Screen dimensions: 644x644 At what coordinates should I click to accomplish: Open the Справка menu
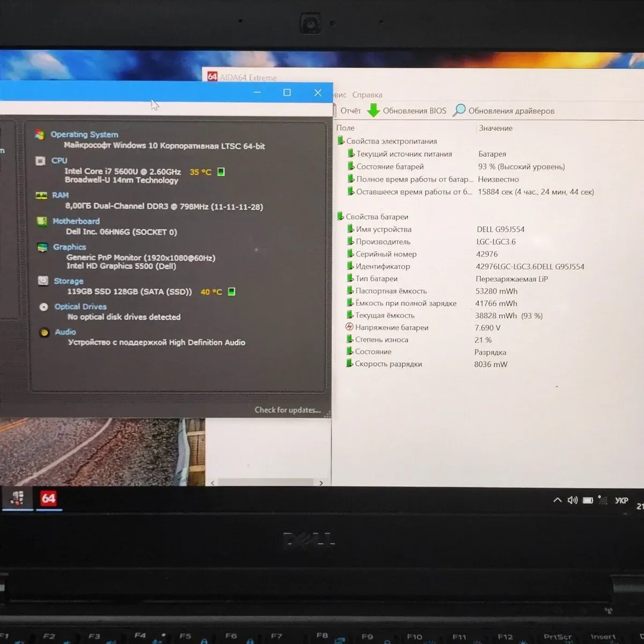click(367, 95)
